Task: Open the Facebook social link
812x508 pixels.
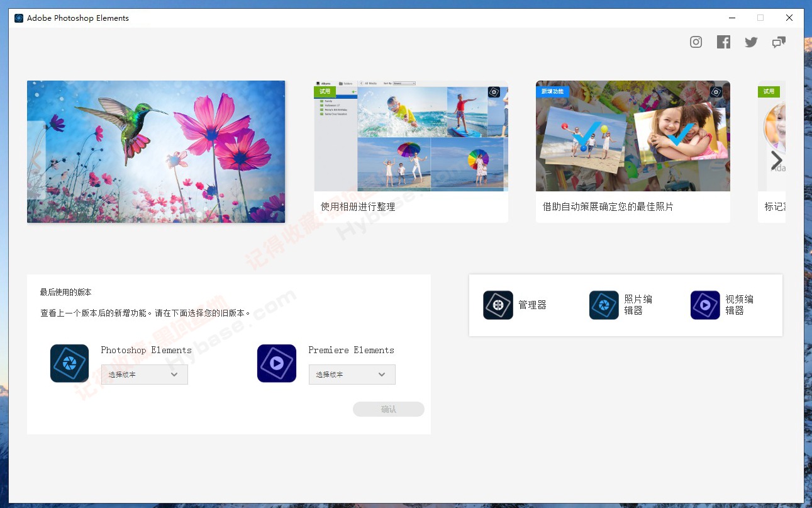Action: pos(723,42)
